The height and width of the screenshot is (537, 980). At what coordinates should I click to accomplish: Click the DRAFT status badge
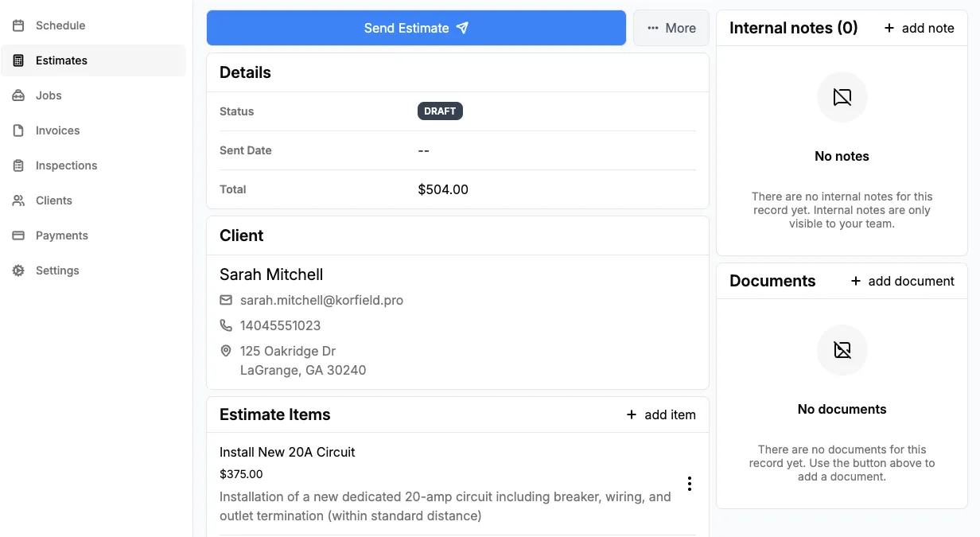440,111
